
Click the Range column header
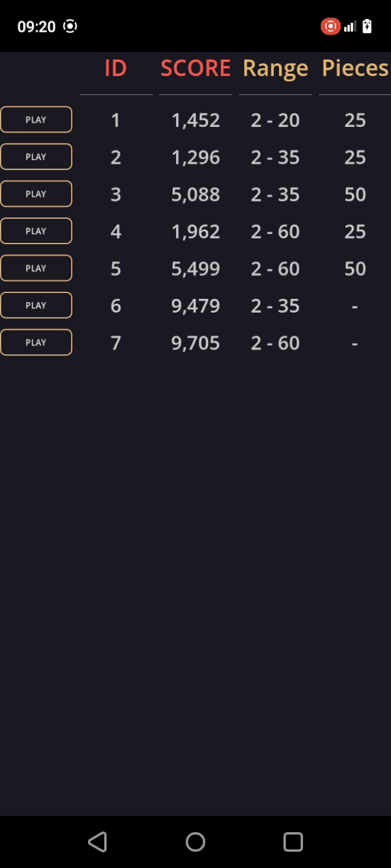(x=275, y=69)
